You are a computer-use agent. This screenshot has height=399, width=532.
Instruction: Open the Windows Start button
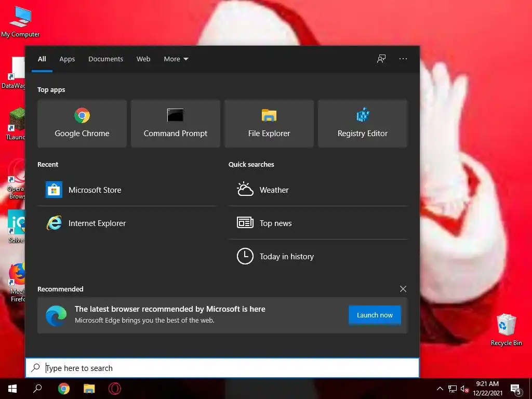12,389
